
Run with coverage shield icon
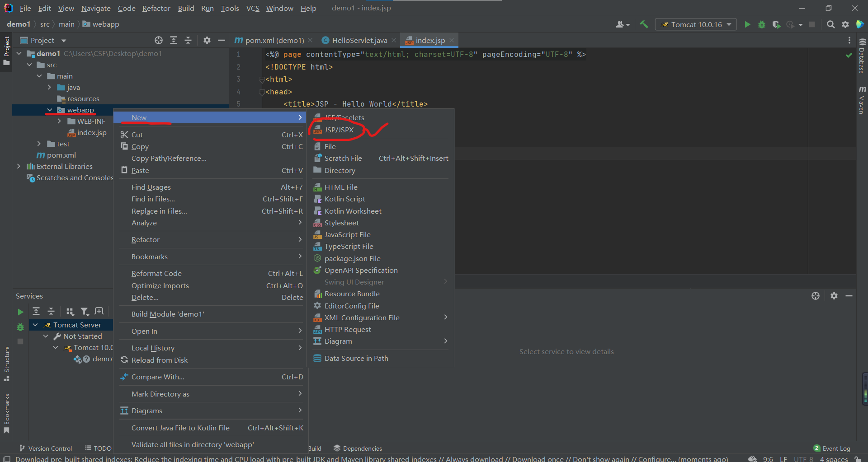[x=776, y=24]
